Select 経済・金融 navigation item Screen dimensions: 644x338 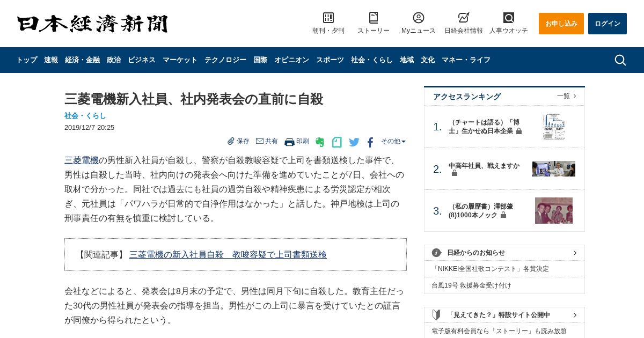[x=82, y=60]
